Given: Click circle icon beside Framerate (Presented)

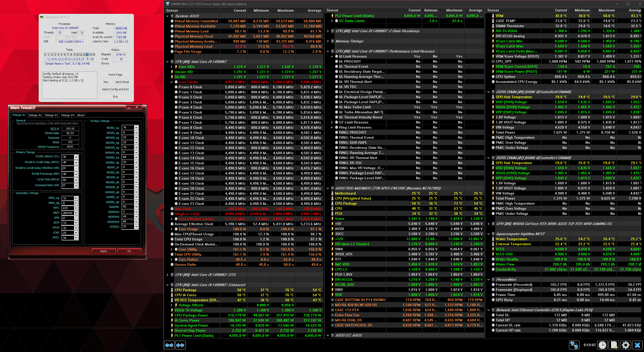Looking at the screenshot, I should 493,285.
